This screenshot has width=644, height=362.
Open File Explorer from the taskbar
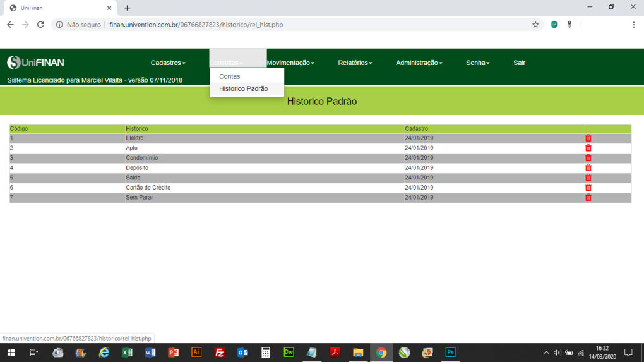pyautogui.click(x=358, y=353)
